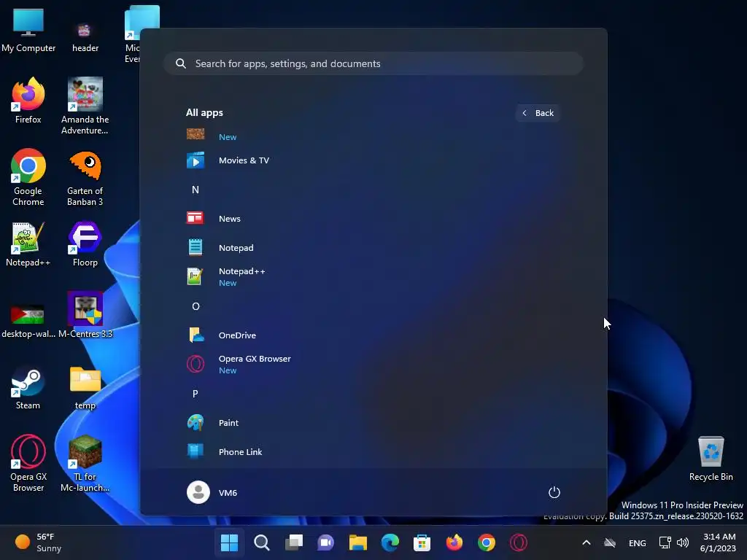Open the power options button

554,492
